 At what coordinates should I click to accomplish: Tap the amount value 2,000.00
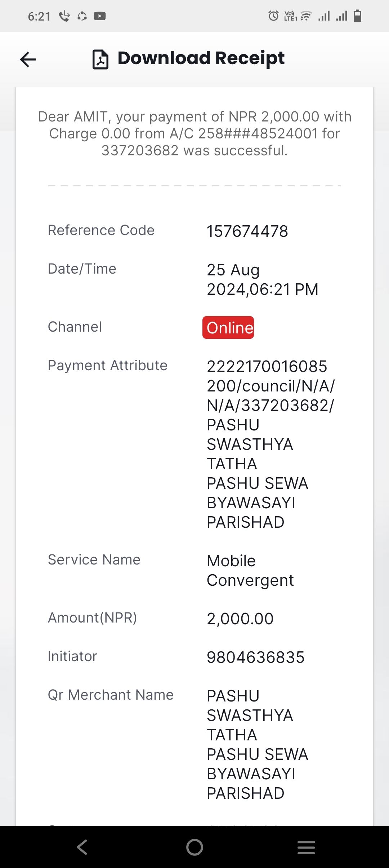click(x=240, y=619)
